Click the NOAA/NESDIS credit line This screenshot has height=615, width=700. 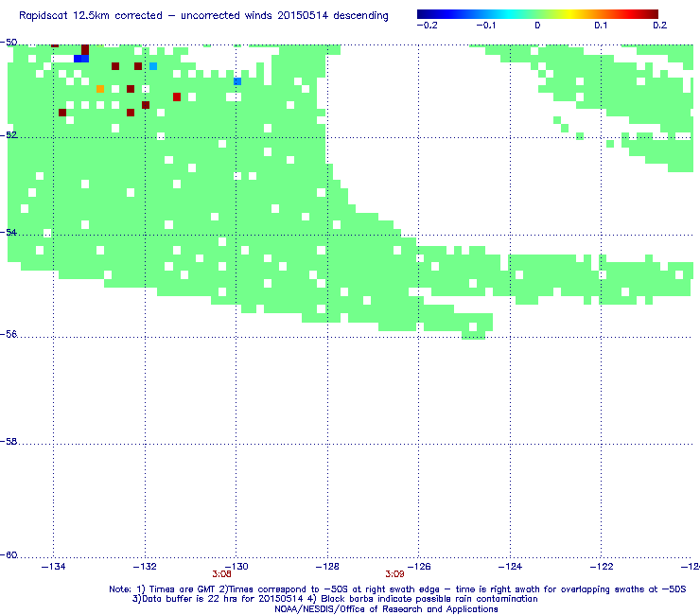tap(386, 608)
